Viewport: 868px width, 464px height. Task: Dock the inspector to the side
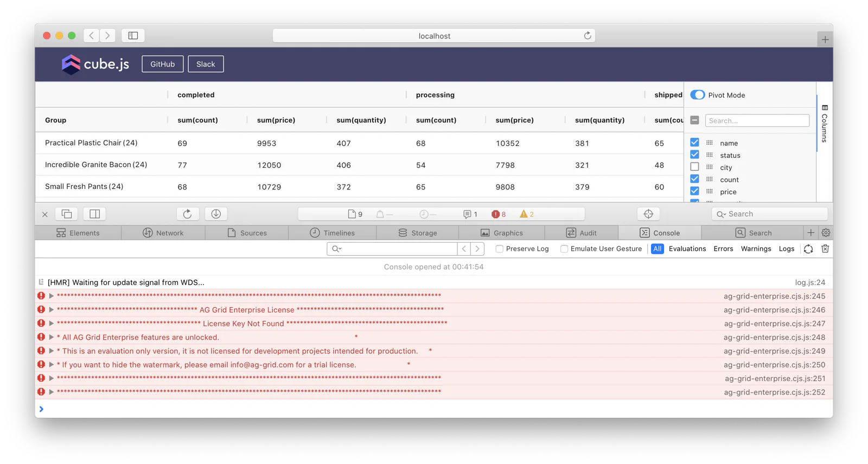tap(94, 214)
